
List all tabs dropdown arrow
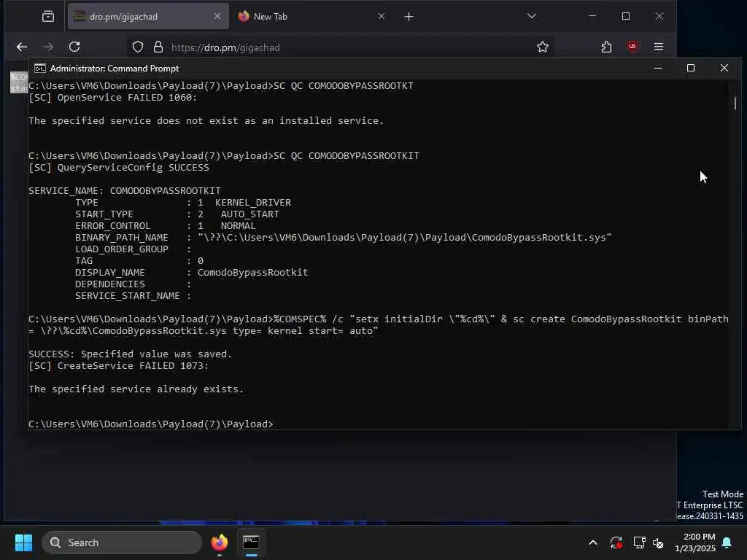tap(532, 16)
